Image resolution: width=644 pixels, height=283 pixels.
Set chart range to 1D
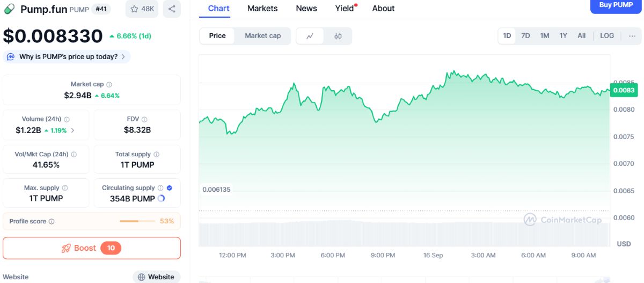(507, 35)
